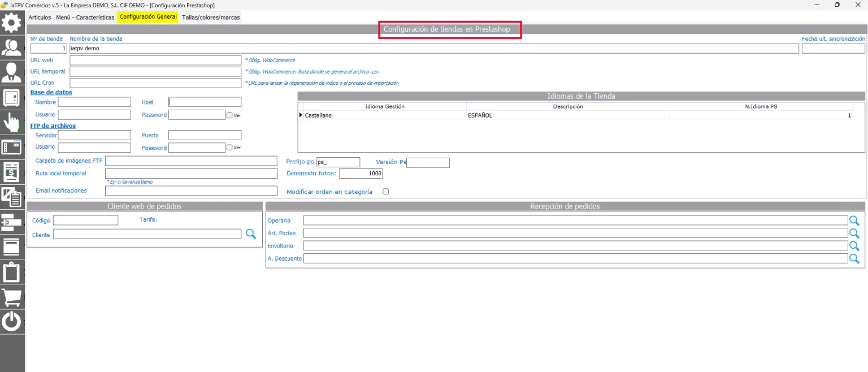Click the Envoltorio text field
The width and height of the screenshot is (868, 372).
[576, 246]
